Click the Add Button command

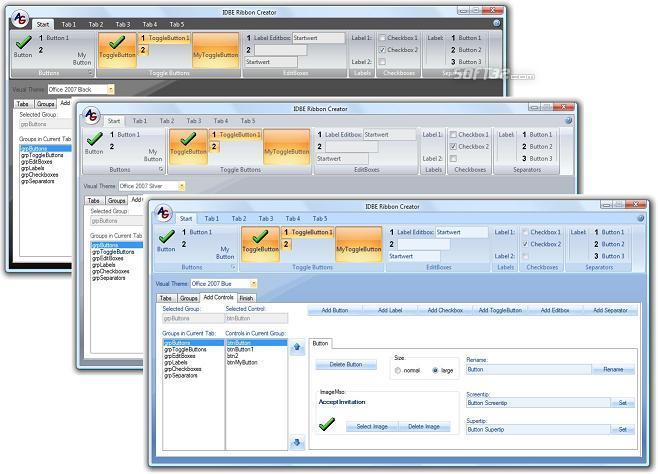point(335,310)
